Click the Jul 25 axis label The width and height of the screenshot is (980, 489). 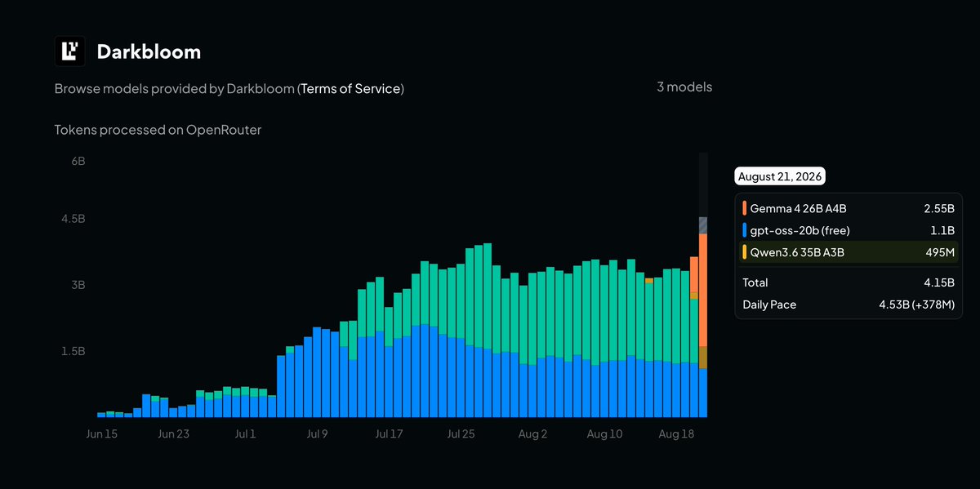[x=461, y=434]
